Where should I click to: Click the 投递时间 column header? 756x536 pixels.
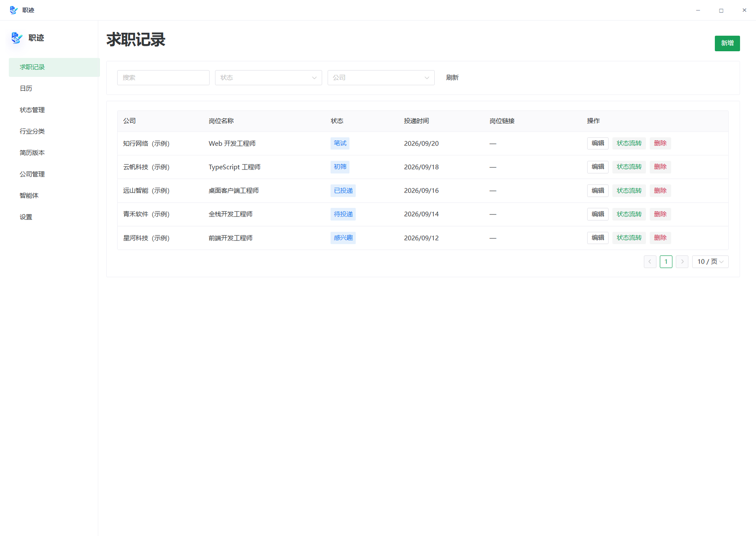[417, 121]
